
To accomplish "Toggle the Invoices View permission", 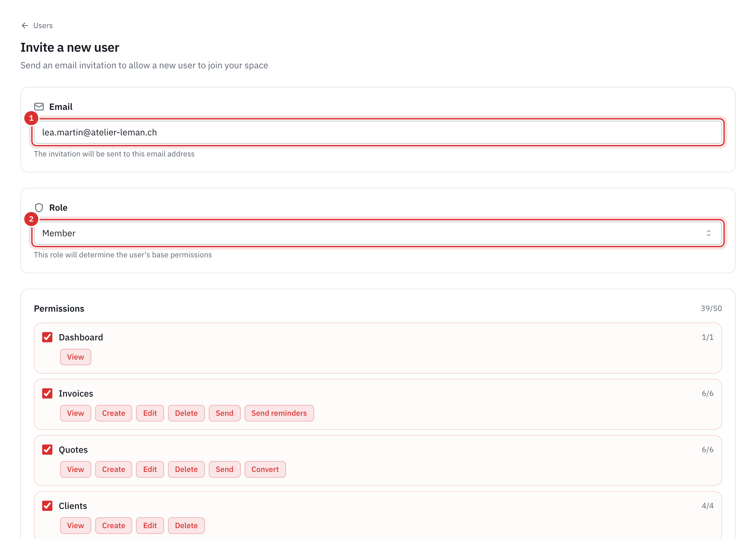I will tap(75, 413).
